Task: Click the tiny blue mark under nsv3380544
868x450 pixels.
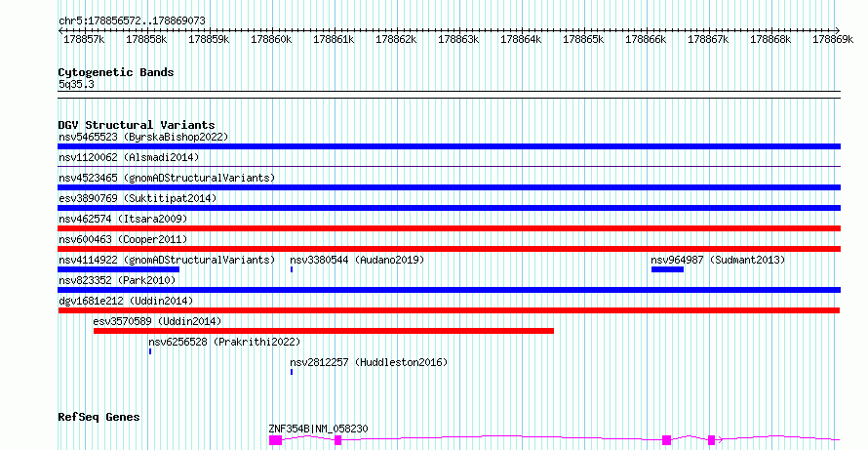Action: click(292, 269)
